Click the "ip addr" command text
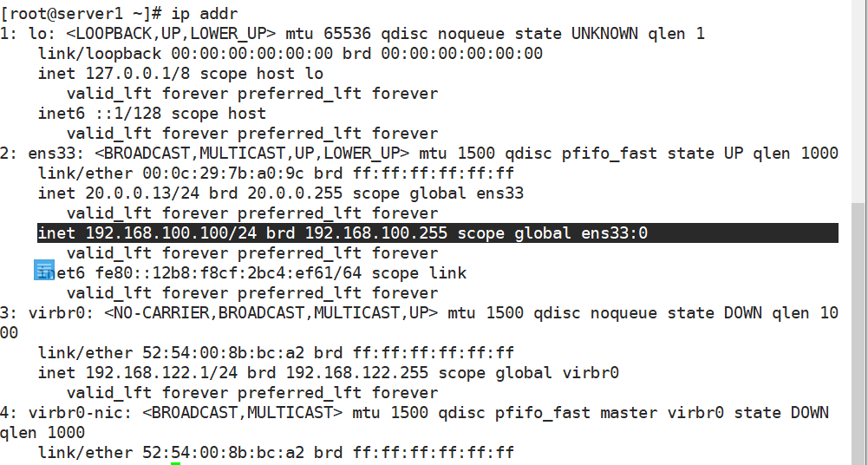 pos(205,14)
